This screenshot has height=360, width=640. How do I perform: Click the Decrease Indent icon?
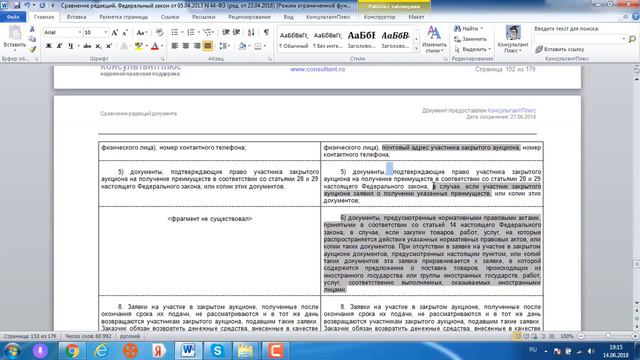coord(226,32)
